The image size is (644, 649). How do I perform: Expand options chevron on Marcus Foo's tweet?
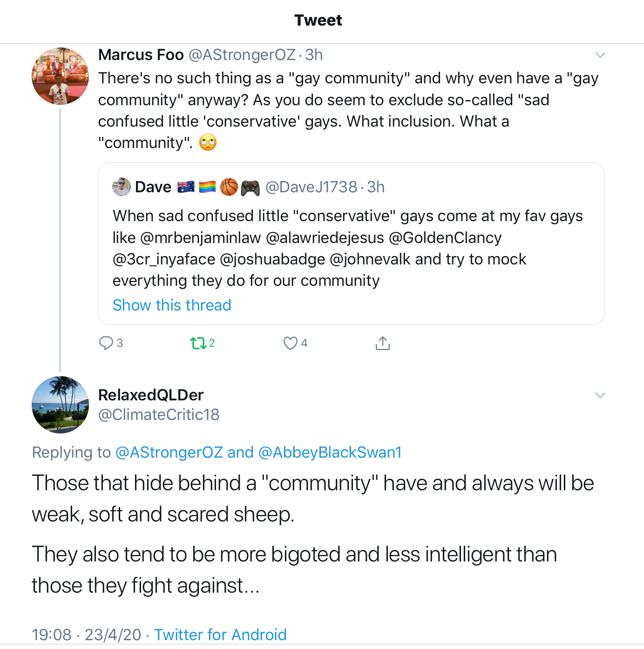pyautogui.click(x=600, y=55)
